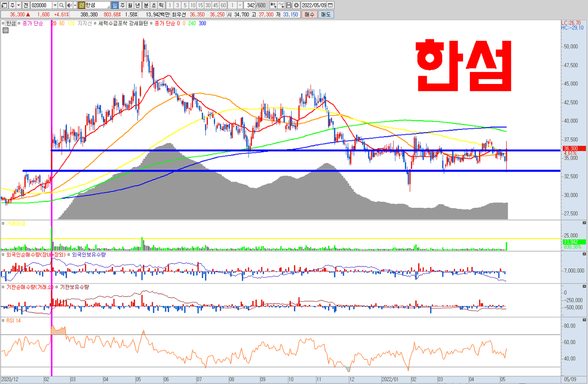Screen dimensions: 588x384
Task: Toggle the 거래대금 indicator legend checkbox
Action: tap(4, 223)
